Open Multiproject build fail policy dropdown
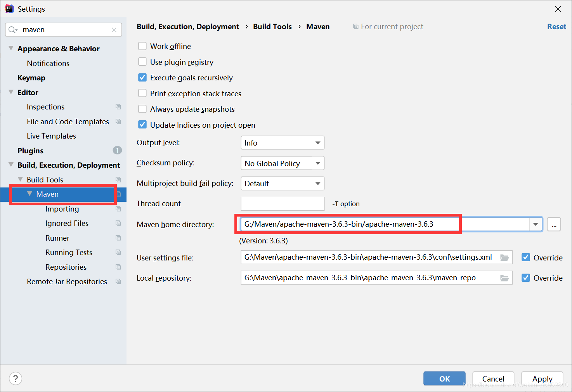Image resolution: width=572 pixels, height=392 pixels. pyautogui.click(x=283, y=184)
